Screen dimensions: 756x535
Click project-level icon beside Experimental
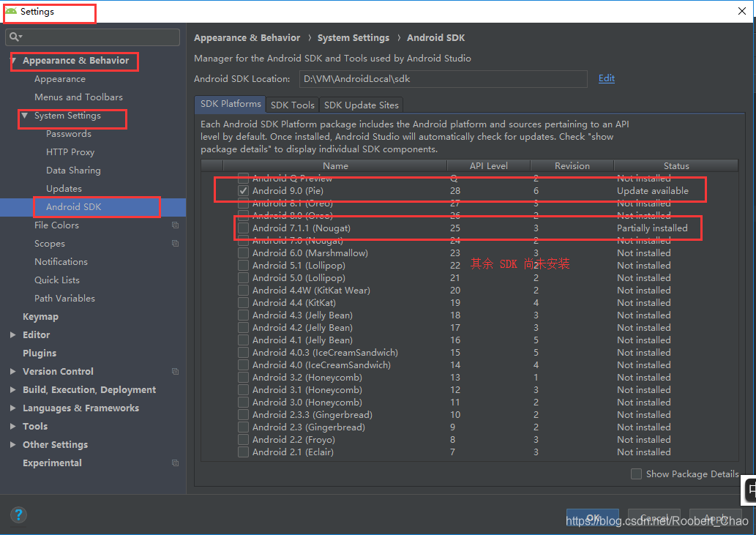click(176, 463)
